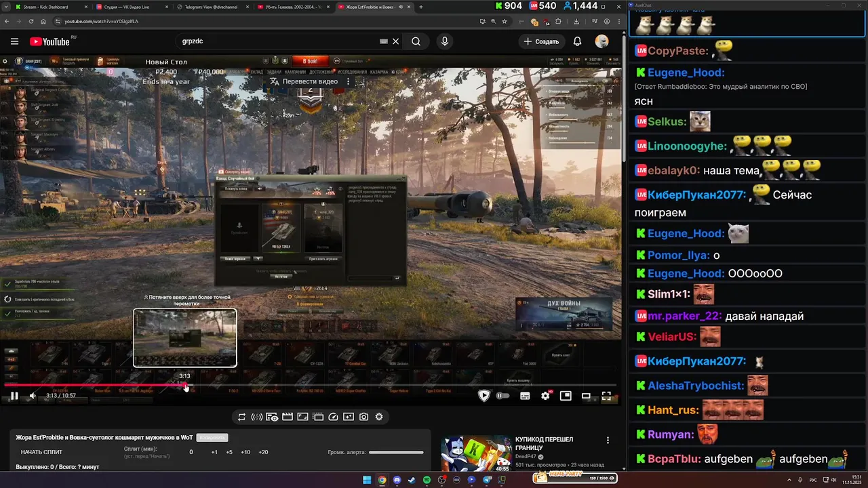Open the account avatar menu

point(601,41)
